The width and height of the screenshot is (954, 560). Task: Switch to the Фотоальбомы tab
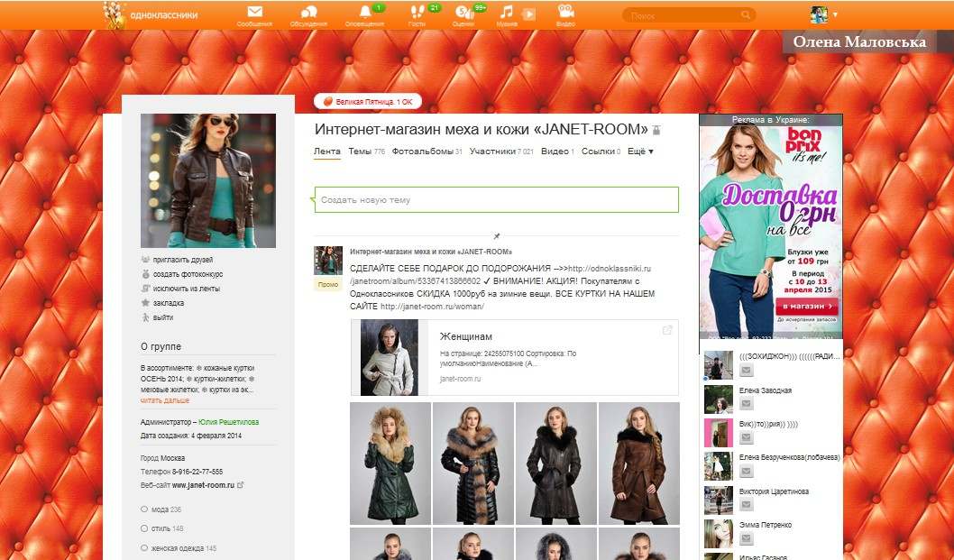coord(427,151)
